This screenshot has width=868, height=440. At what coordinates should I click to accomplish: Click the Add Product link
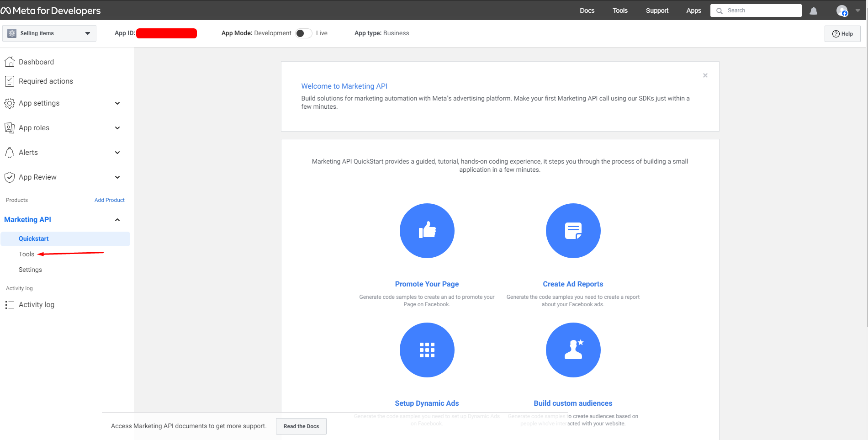pyautogui.click(x=109, y=200)
